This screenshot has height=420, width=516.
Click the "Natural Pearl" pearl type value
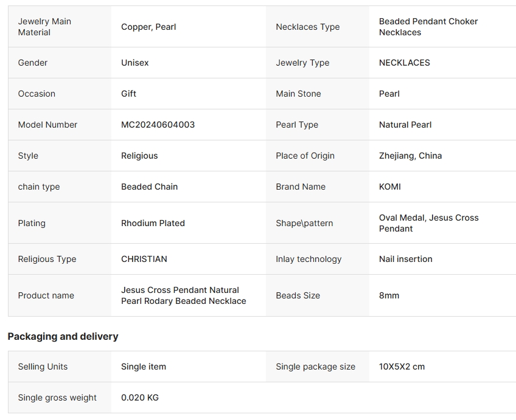point(405,125)
